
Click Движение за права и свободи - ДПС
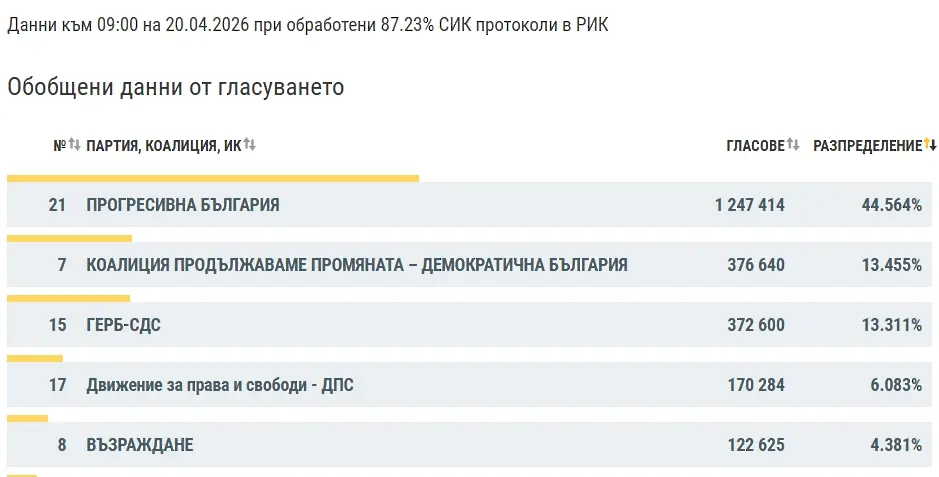(x=220, y=385)
